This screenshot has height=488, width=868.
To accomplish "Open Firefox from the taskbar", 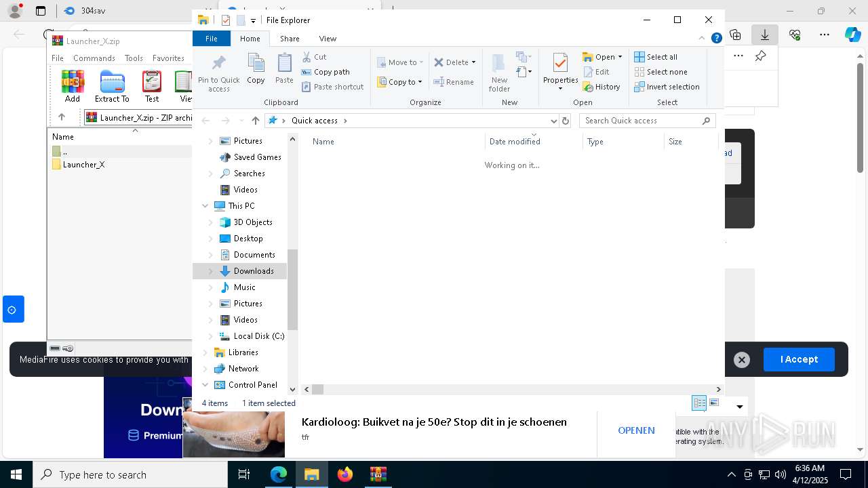I will (x=345, y=474).
